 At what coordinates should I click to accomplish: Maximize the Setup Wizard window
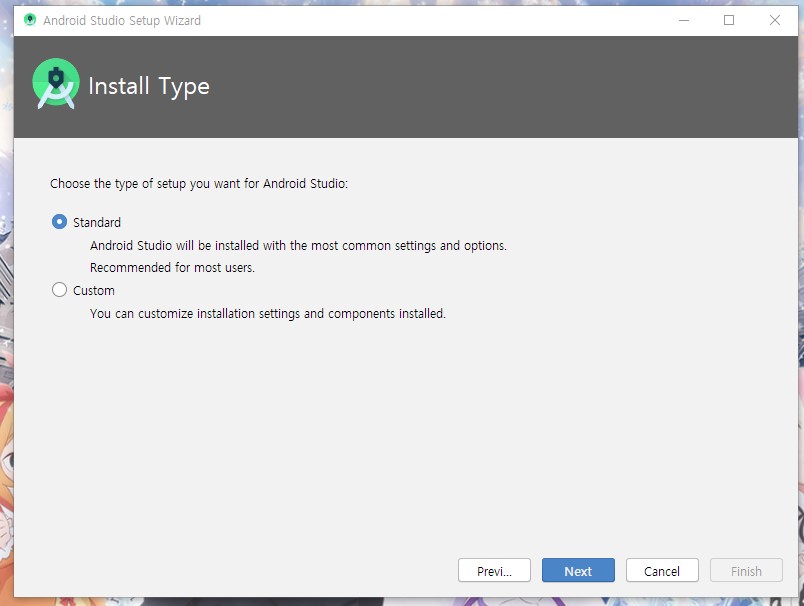click(729, 20)
